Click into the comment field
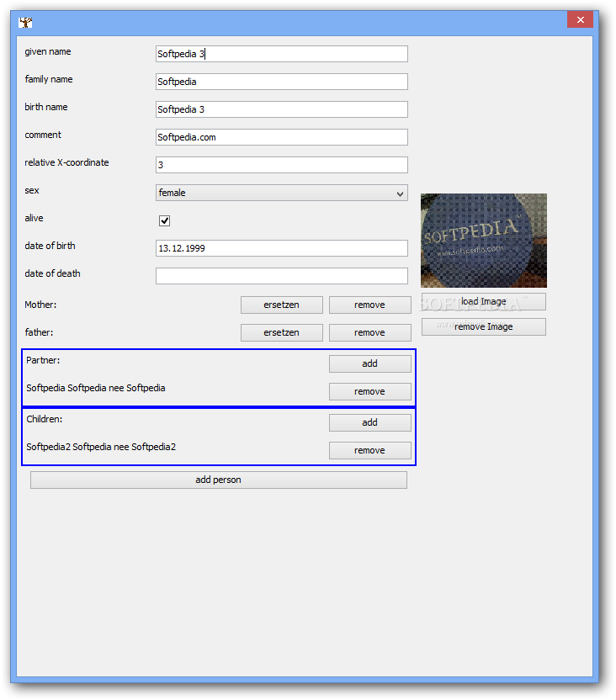The image size is (616, 700). click(282, 137)
